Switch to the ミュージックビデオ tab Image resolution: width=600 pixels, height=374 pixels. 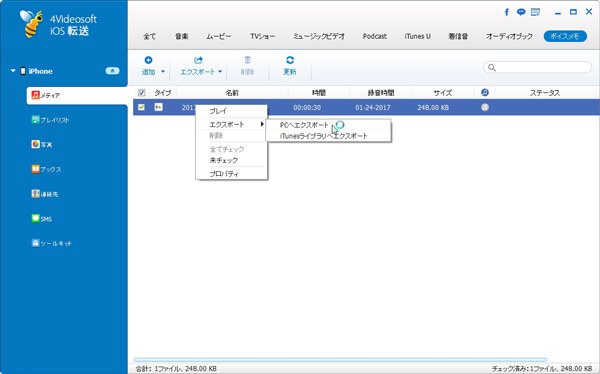pos(319,36)
